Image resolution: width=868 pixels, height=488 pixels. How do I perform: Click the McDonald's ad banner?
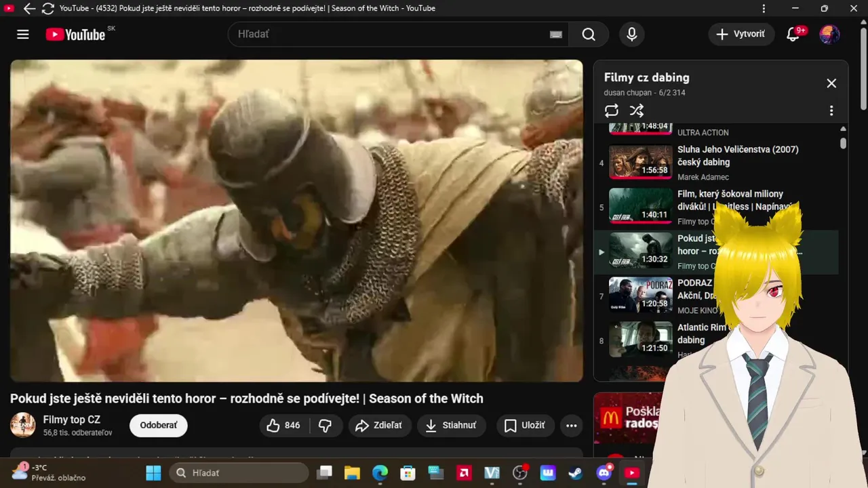click(627, 418)
